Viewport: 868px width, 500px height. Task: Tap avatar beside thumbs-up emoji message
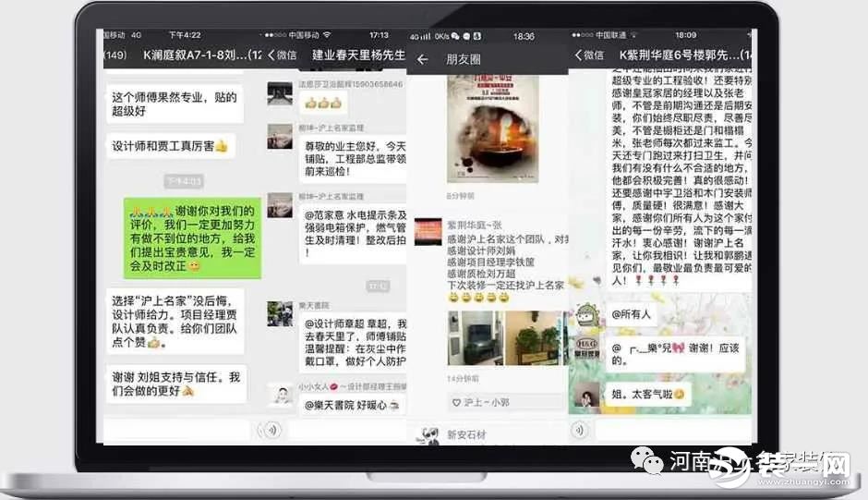[x=280, y=93]
